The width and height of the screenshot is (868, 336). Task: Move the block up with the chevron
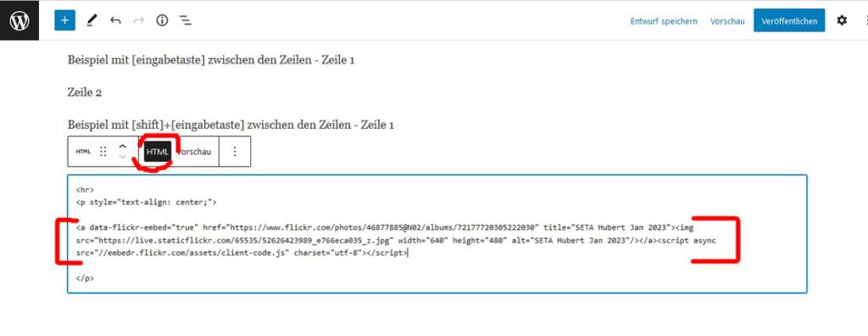(123, 146)
